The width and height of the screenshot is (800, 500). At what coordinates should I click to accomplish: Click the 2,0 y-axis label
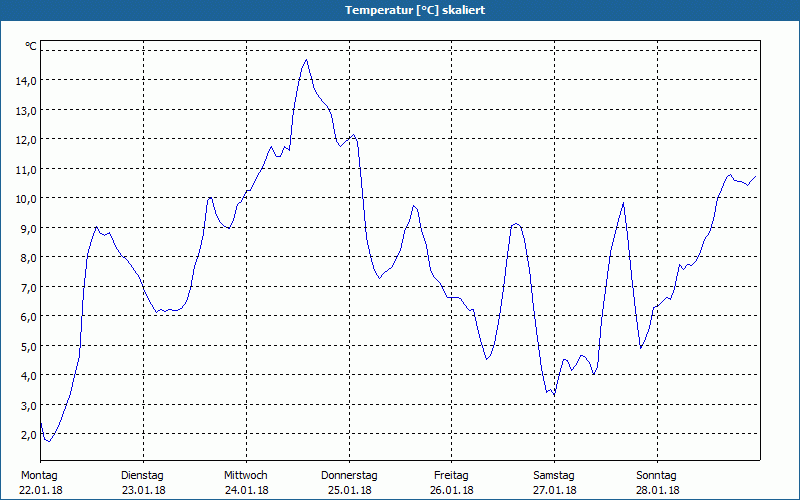point(27,435)
